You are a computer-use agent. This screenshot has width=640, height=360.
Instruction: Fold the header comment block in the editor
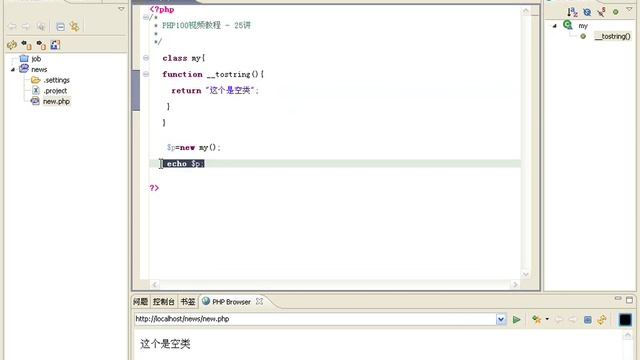click(x=146, y=17)
